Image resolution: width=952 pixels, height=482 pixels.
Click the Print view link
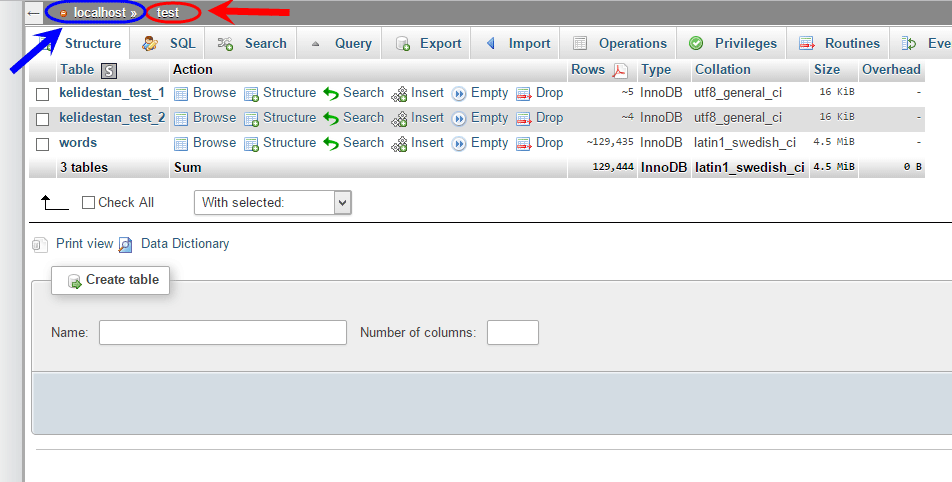click(84, 243)
